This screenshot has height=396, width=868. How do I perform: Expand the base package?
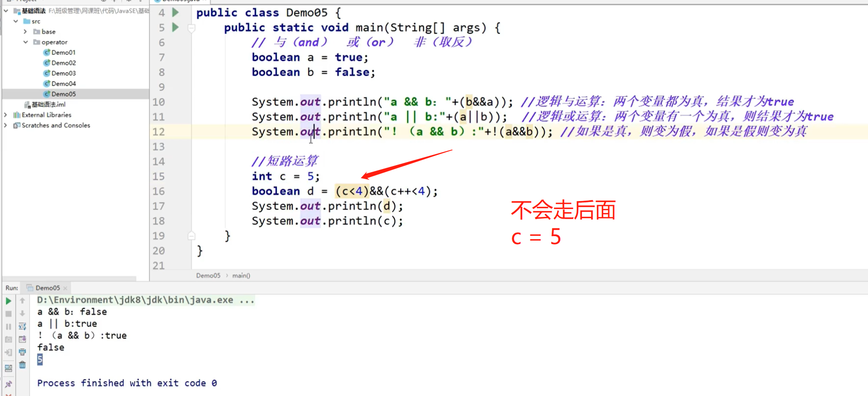pos(25,32)
